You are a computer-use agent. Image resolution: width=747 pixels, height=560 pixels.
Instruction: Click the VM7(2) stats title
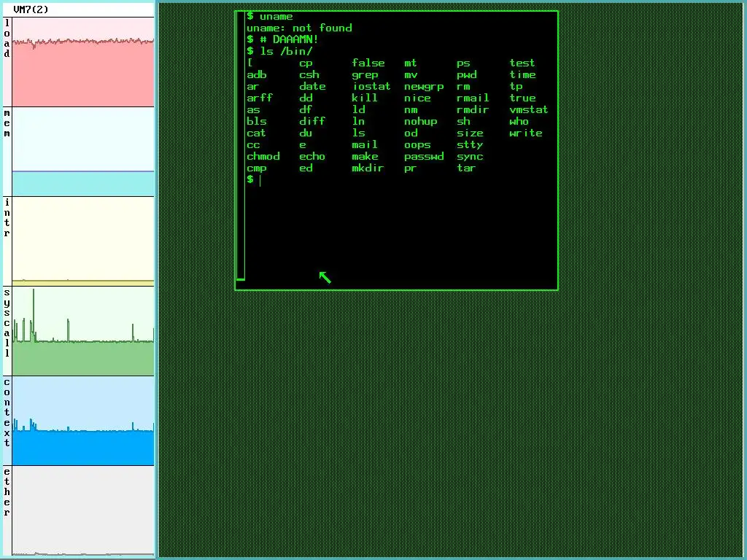(x=31, y=9)
